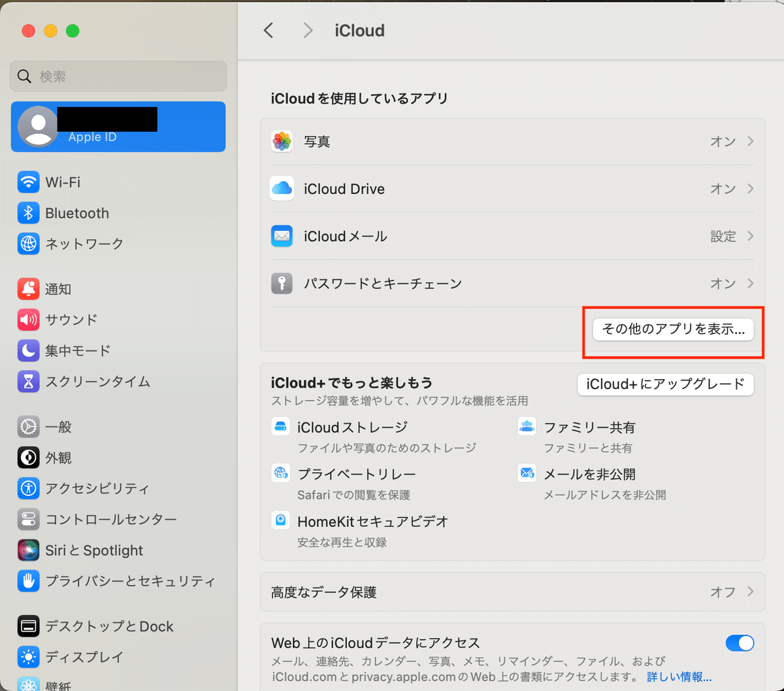
Task: Click the スクリーンタイム sidebar label
Action: point(97,381)
